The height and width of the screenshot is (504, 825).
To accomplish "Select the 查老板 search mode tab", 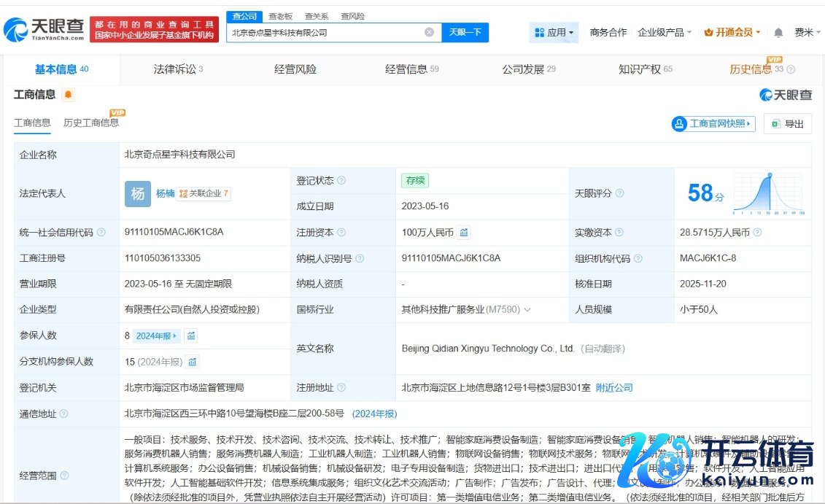I will point(280,16).
